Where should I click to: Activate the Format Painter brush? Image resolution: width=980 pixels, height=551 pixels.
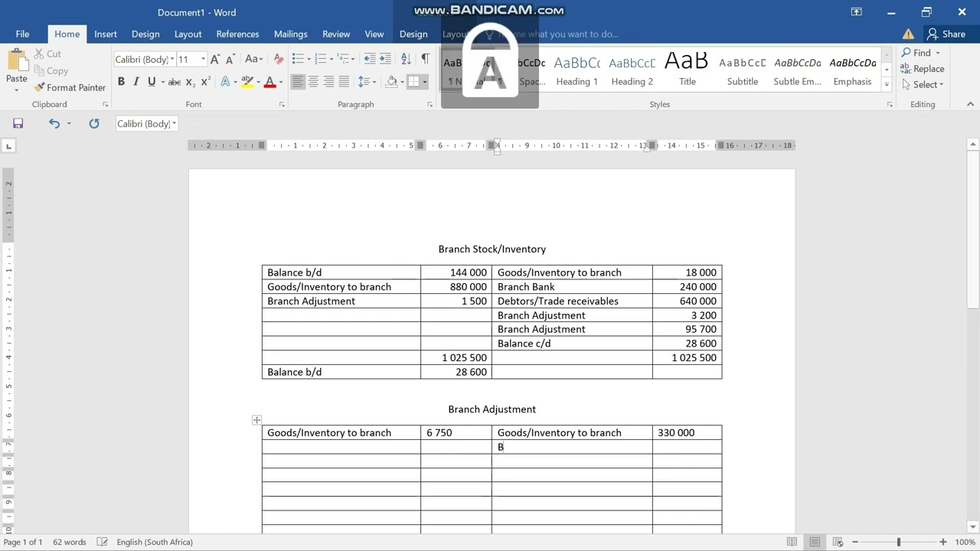coord(69,87)
